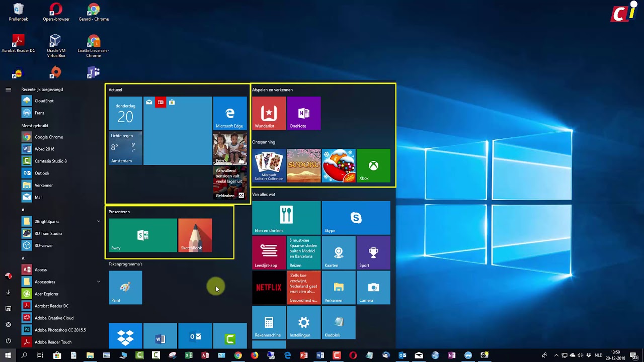This screenshot has width=644, height=362.
Task: Open the Reizen news tile
Action: pyautogui.click(x=303, y=253)
